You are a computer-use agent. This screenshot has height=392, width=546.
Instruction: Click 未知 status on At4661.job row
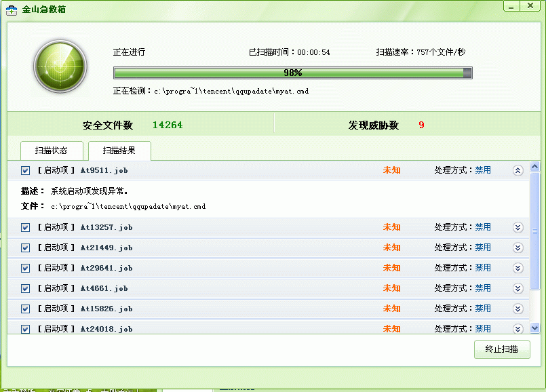tap(392, 288)
